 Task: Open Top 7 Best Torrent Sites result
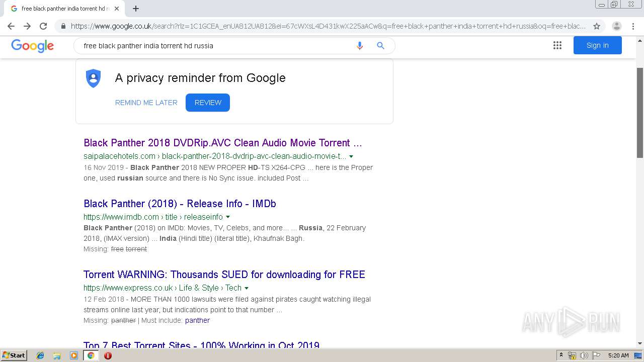(201, 346)
